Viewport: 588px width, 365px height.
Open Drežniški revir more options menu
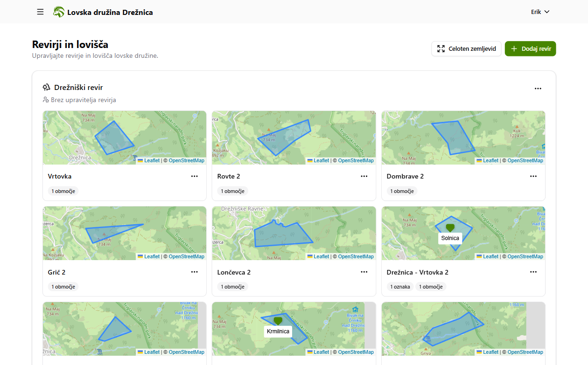coord(538,88)
